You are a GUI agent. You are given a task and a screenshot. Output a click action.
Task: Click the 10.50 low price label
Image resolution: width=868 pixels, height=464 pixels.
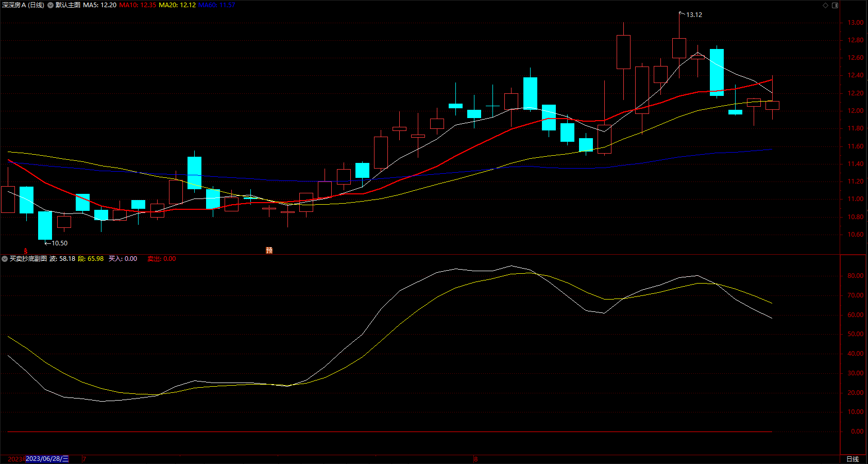pos(59,243)
